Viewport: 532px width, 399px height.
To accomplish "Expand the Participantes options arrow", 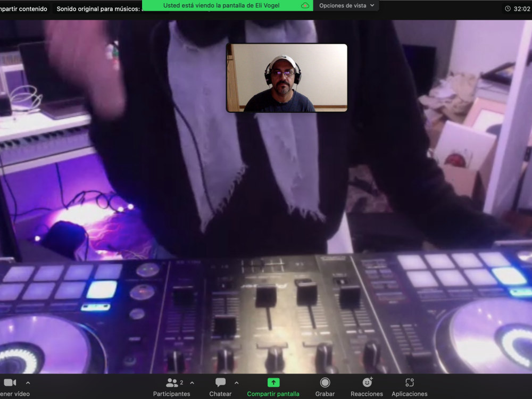I will click(x=192, y=383).
